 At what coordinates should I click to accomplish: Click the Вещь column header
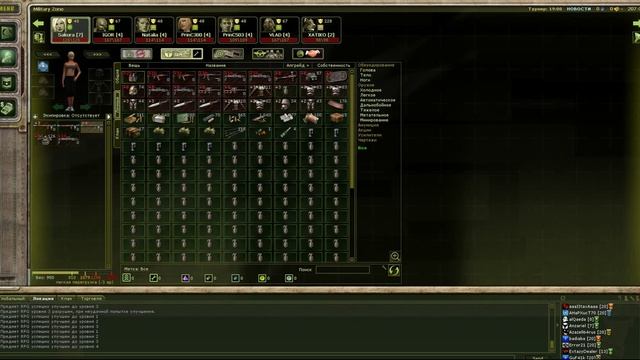coord(134,65)
